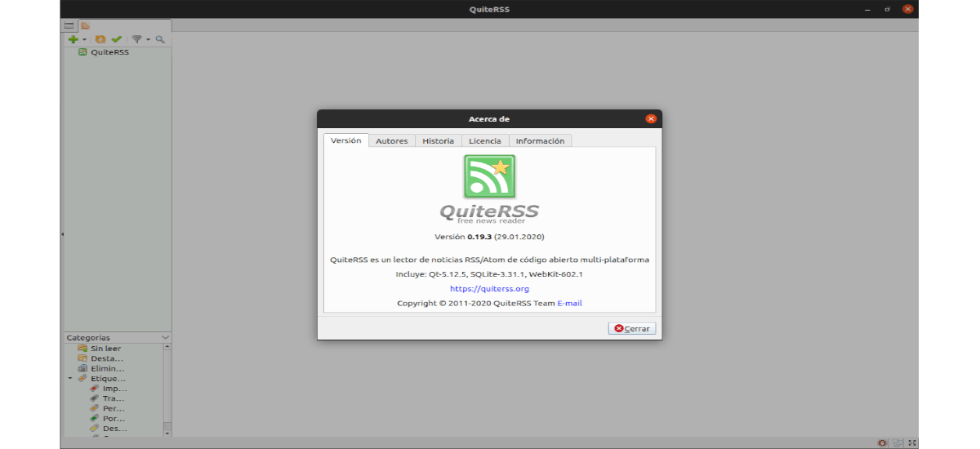Click the funnel feed filter icon
The width and height of the screenshot is (980, 449).
coord(137,39)
